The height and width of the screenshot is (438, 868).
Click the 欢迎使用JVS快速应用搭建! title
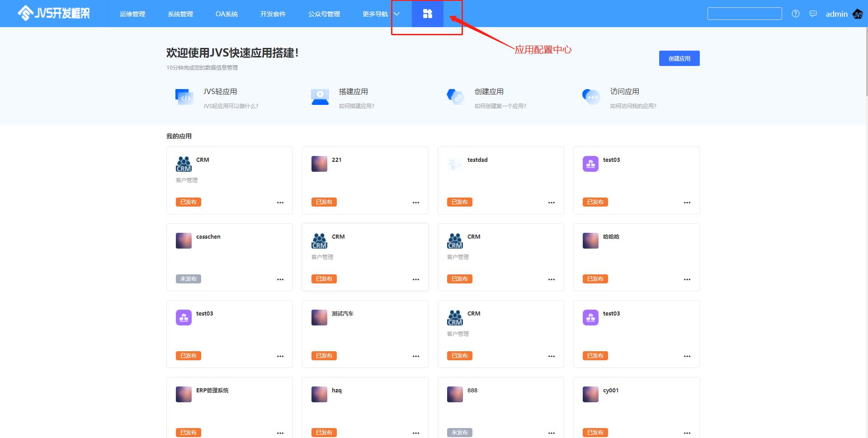(x=232, y=53)
